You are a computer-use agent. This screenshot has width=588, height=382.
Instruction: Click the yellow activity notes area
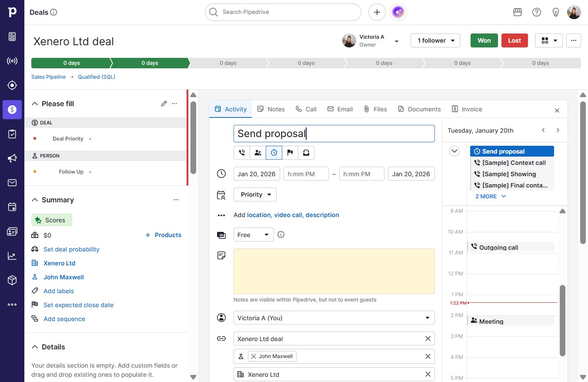point(334,271)
